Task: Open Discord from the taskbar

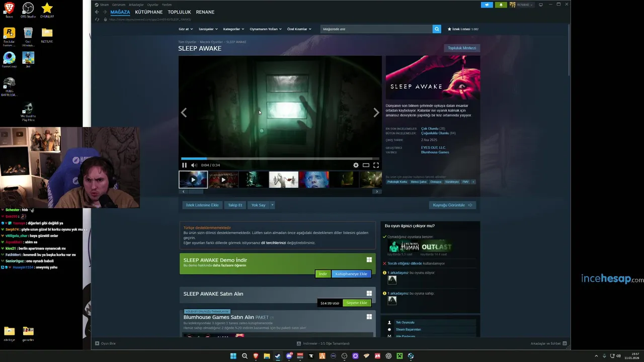Action: pyautogui.click(x=289, y=356)
